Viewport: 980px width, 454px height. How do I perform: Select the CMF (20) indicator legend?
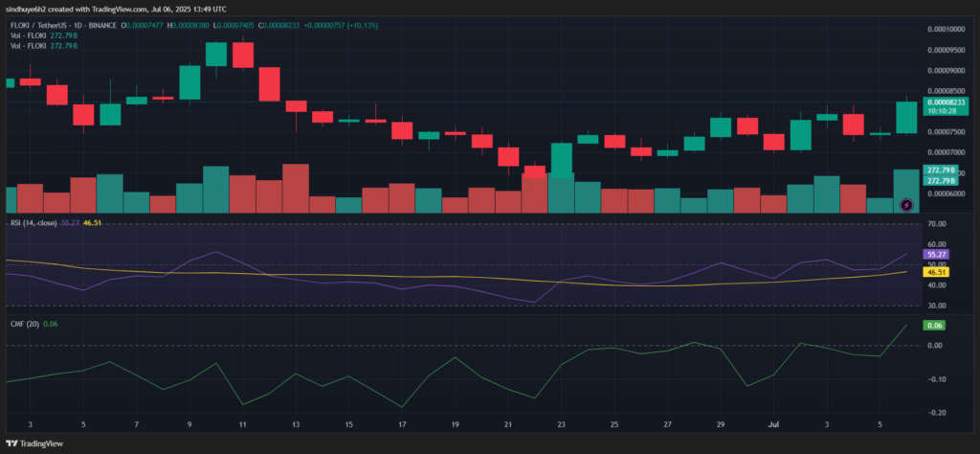23,325
